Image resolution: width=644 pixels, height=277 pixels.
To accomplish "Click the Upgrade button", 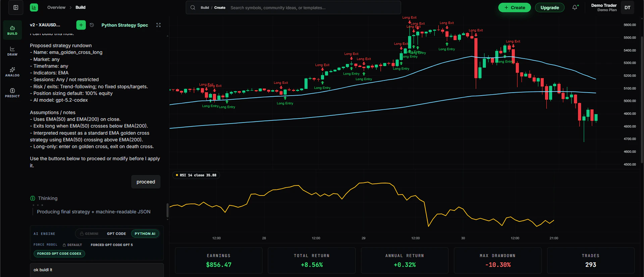I will [549, 7].
